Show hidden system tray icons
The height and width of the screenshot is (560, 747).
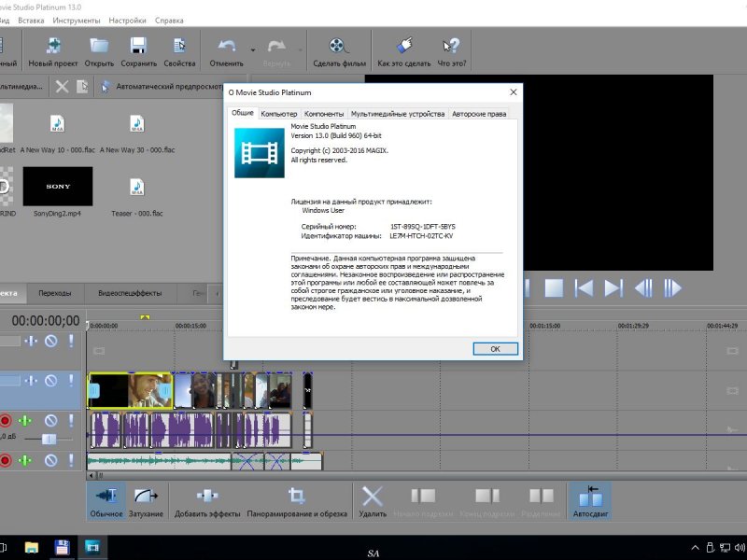[x=695, y=548]
